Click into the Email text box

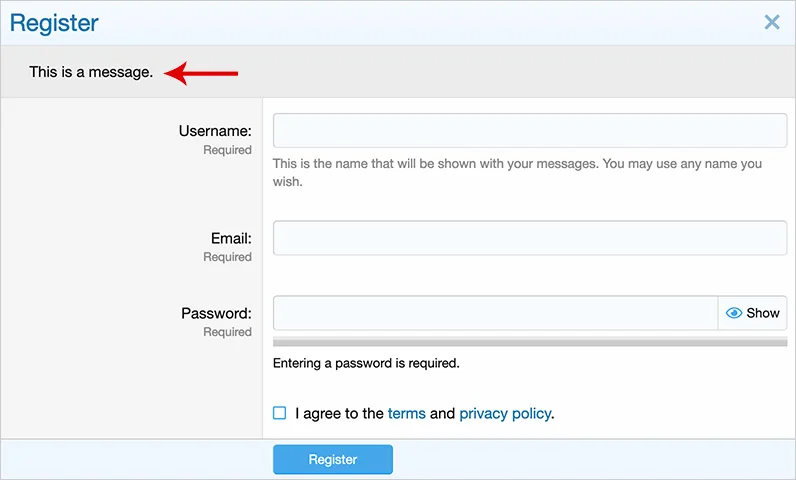click(530, 238)
